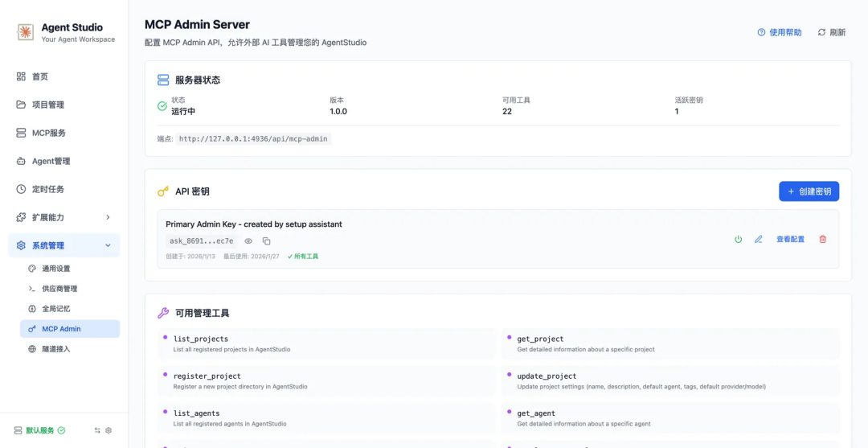The height and width of the screenshot is (448, 868).
Task: Select the get_agent tool card
Action: point(670,418)
